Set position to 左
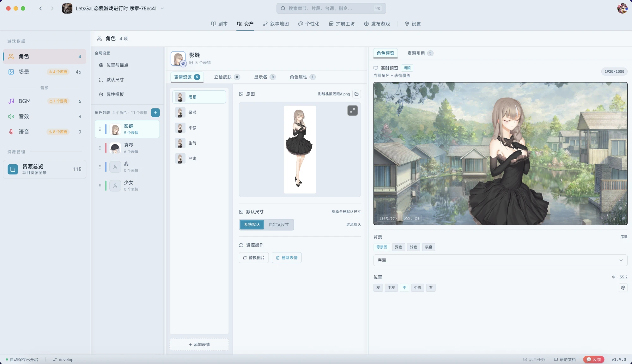 click(378, 288)
